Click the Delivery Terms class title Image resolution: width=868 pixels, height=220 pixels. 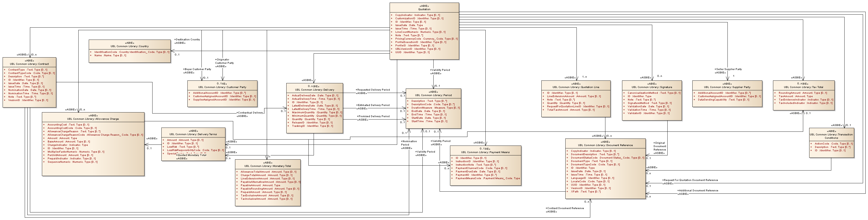pyautogui.click(x=193, y=134)
